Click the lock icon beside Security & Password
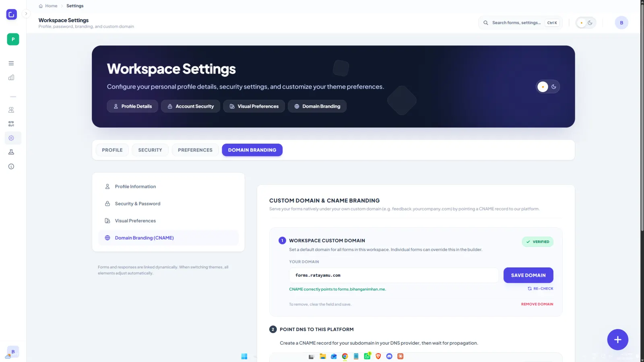The width and height of the screenshot is (644, 362). click(x=107, y=204)
